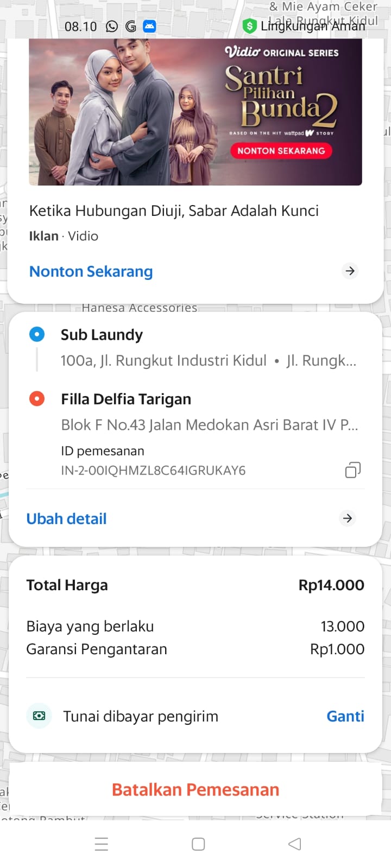Tap the red destination marker for Filla Delfia
This screenshot has height=868, width=391.
pyautogui.click(x=37, y=399)
